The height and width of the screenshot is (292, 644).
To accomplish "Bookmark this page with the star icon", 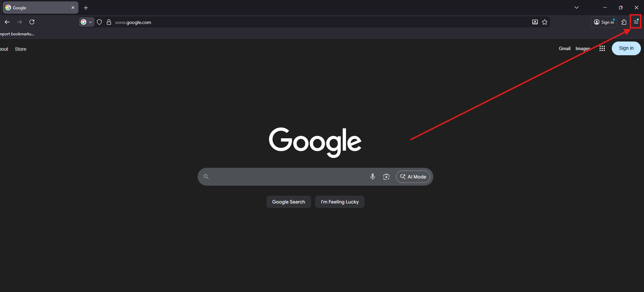I will [x=545, y=22].
